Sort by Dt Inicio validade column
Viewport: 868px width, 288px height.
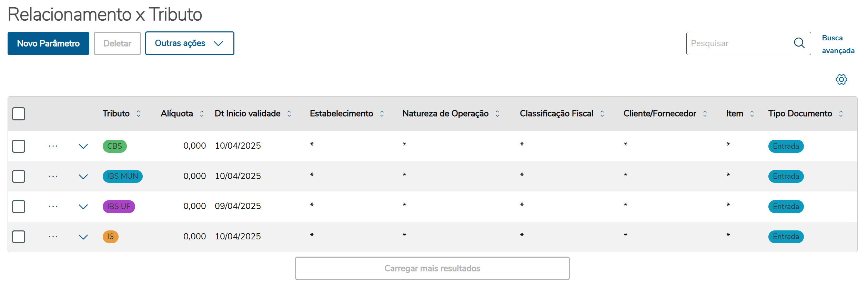click(x=289, y=113)
